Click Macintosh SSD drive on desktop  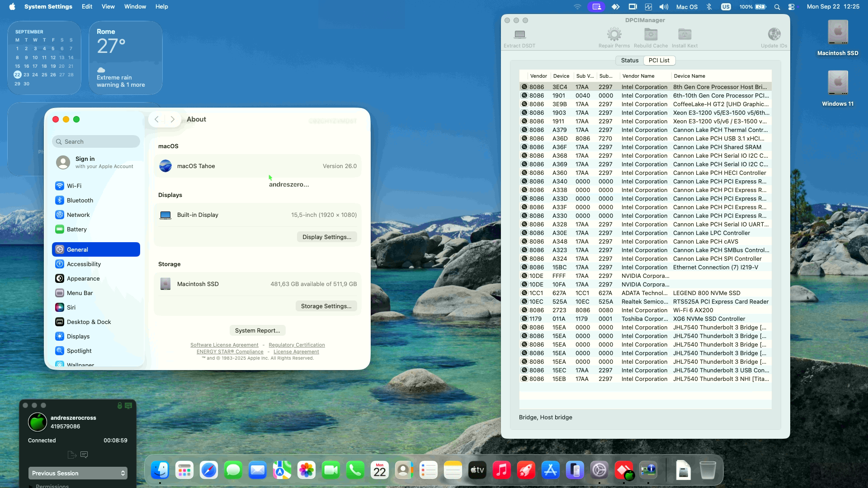pos(838,38)
